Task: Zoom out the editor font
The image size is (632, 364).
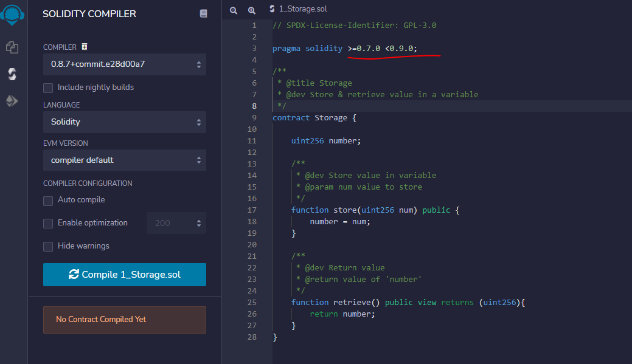Action: coord(234,10)
